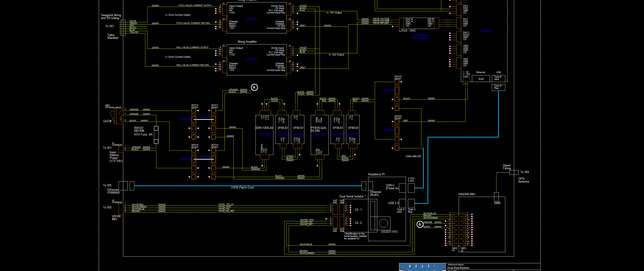Select the "To W2" label

tap(107, 207)
